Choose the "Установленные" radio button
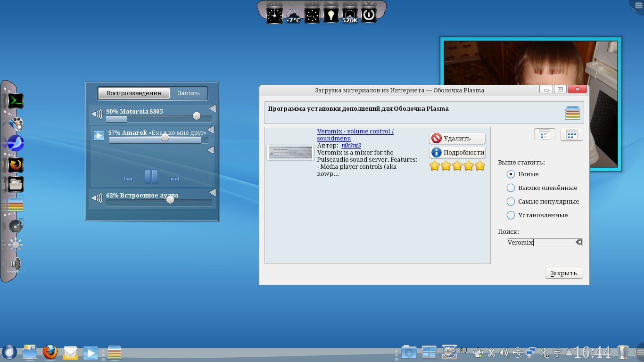 [511, 215]
